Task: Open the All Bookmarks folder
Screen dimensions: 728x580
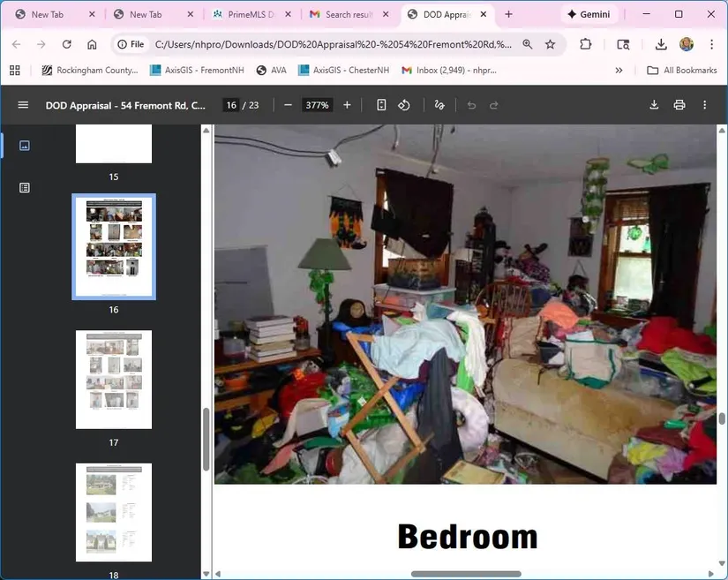Action: tap(681, 71)
